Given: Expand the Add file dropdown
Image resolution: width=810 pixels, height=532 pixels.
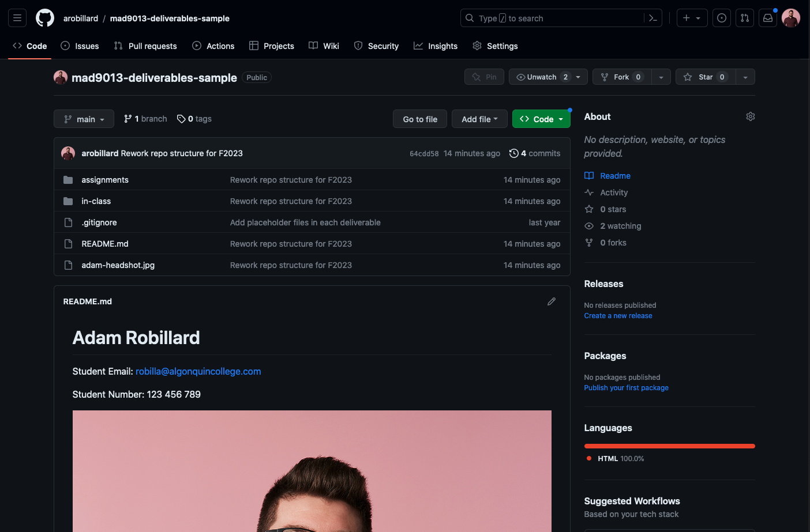Looking at the screenshot, I should click(479, 119).
